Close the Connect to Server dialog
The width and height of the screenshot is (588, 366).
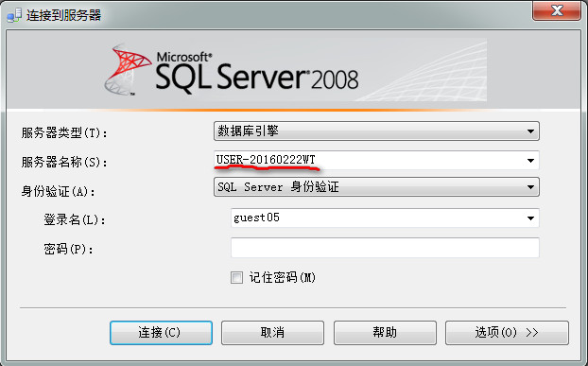pos(557,10)
